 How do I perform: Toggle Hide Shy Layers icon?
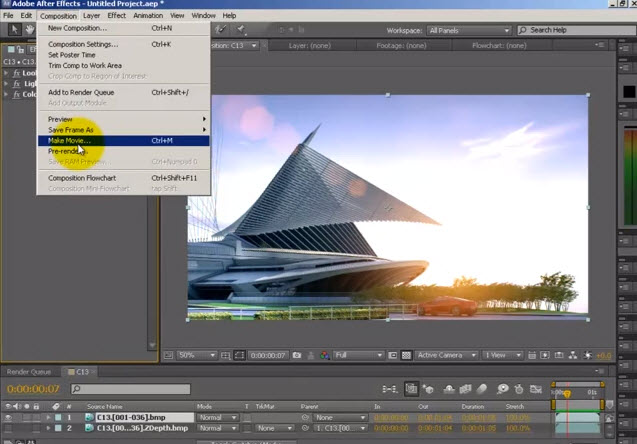pyautogui.click(x=449, y=389)
